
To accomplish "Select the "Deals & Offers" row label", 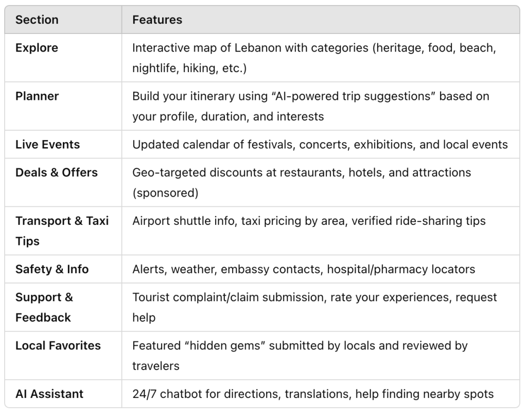I will [56, 172].
